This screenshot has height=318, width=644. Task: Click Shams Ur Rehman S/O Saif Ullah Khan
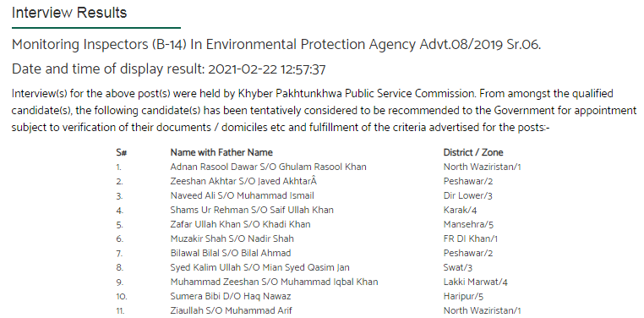(252, 210)
